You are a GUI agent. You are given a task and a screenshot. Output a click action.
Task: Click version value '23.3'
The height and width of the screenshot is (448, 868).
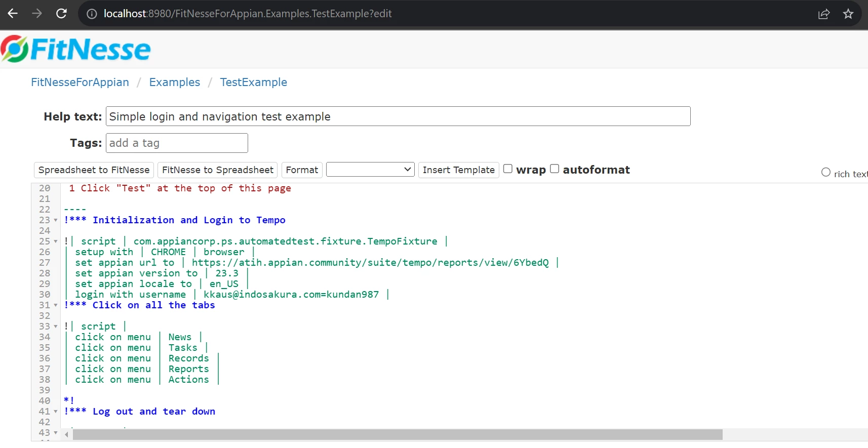coord(227,273)
